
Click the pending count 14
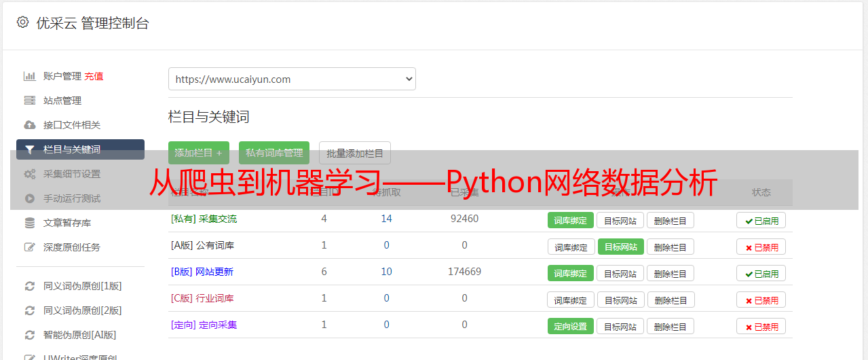387,219
